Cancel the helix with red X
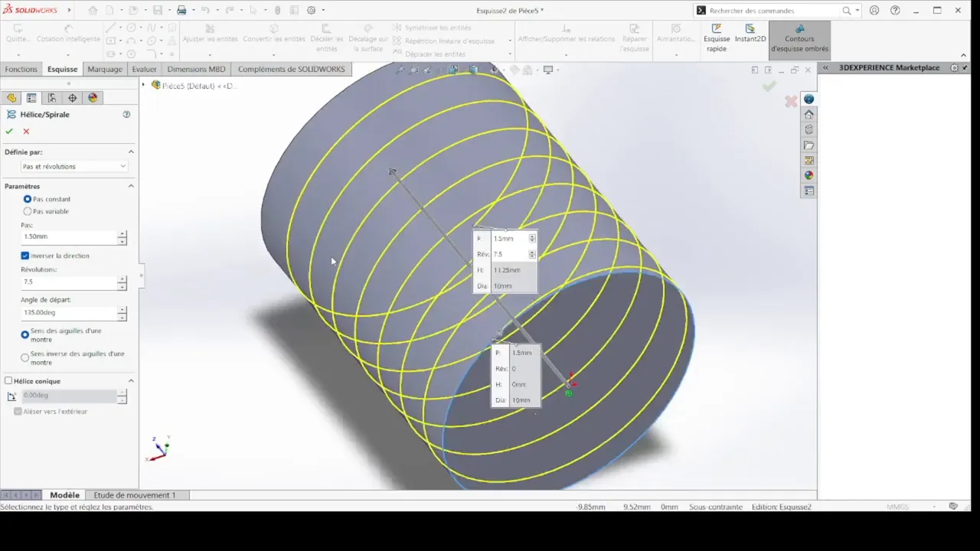The image size is (980, 551). 26,132
